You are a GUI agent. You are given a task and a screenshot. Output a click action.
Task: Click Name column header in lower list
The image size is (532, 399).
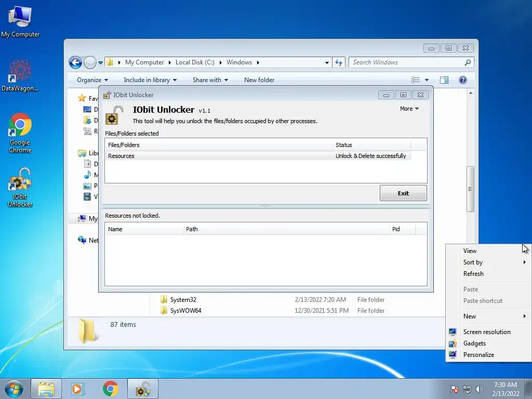click(x=144, y=229)
